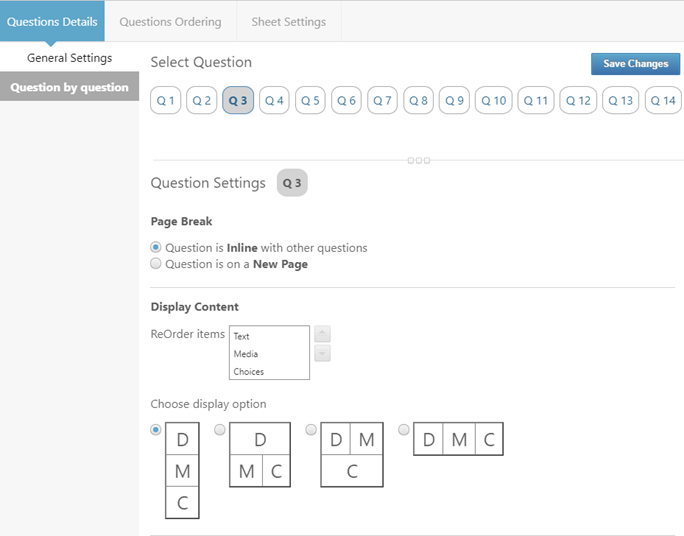
Task: Select question Q 12
Action: pos(578,101)
